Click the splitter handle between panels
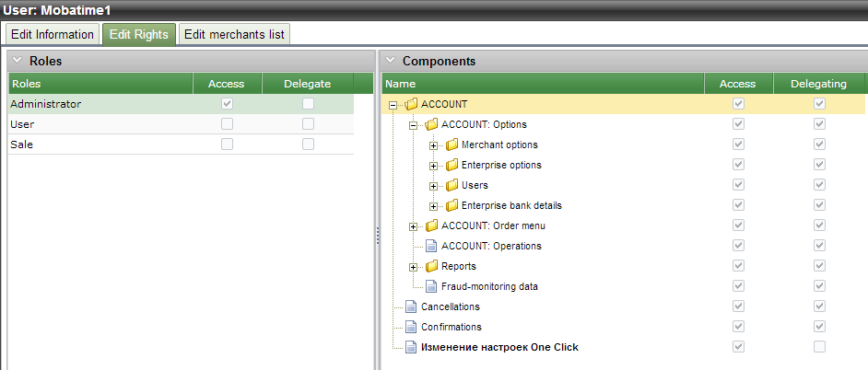The image size is (868, 370). pos(378,236)
